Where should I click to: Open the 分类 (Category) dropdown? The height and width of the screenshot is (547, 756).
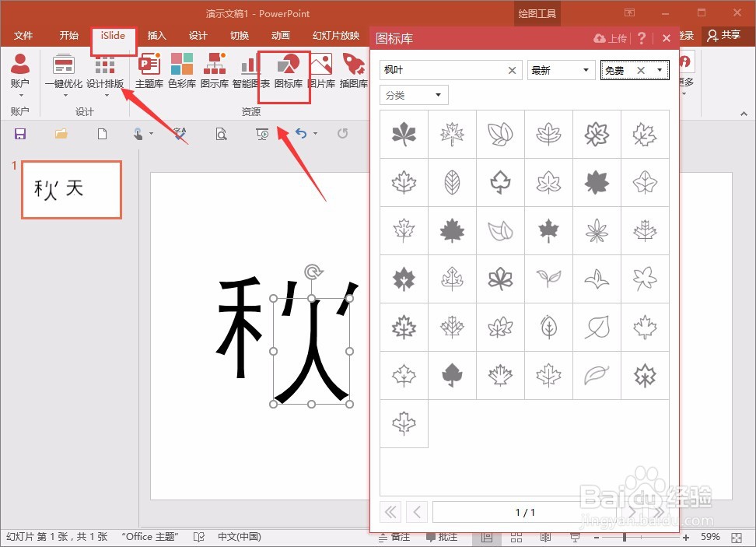(414, 94)
